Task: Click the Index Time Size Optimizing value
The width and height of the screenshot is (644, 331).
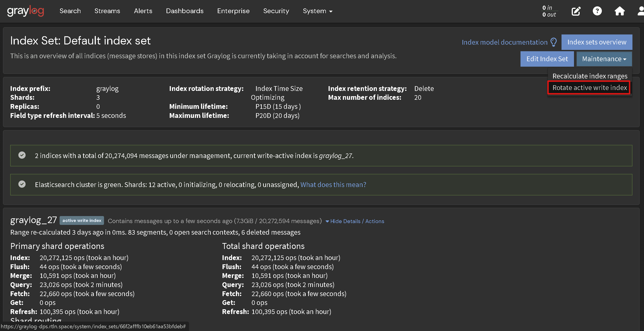Action: tap(277, 93)
